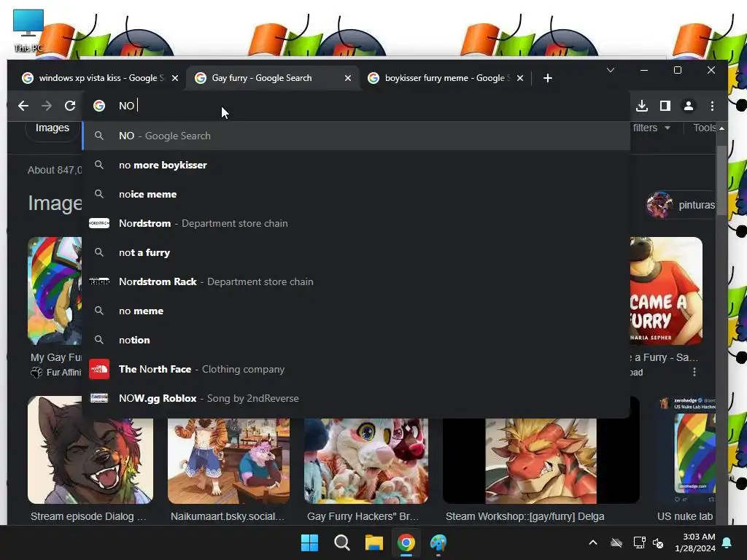Viewport: 747px width, 560px height.
Task: Click 'Naikumaart.bsky.social...' caption link
Action: (228, 516)
